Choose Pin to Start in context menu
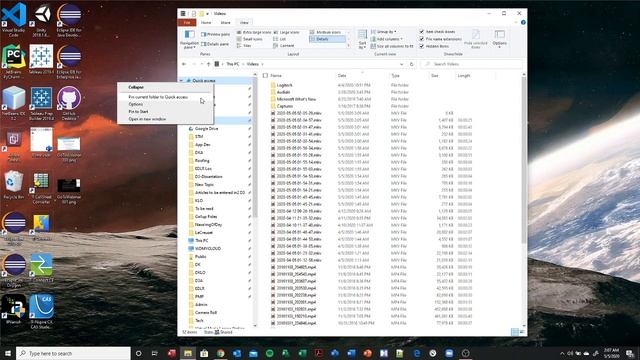This screenshot has height=360, width=640. coord(165,112)
